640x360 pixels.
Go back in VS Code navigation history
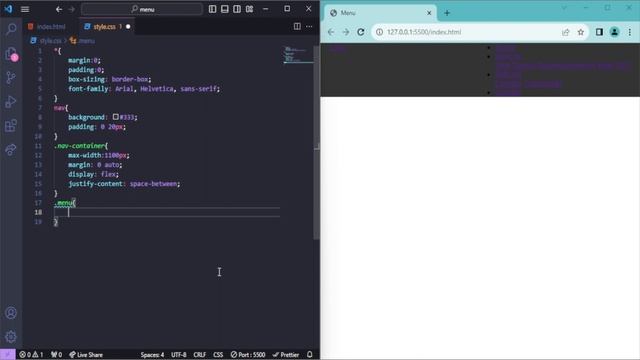coord(59,9)
